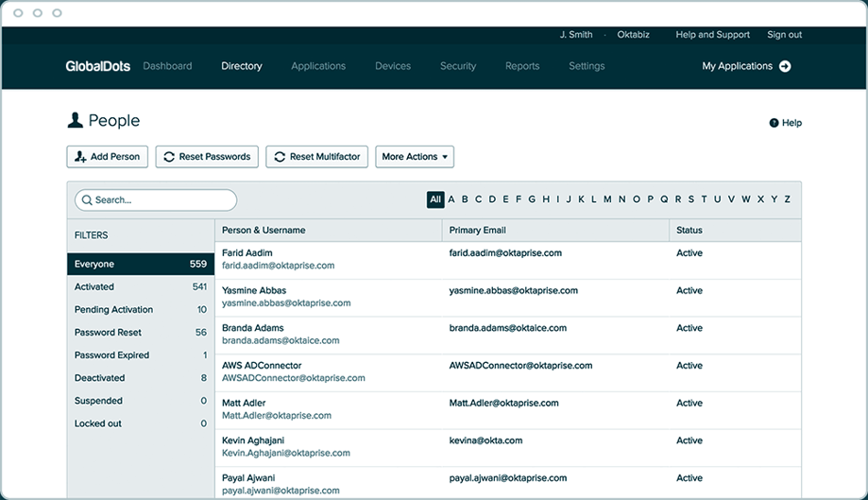The width and height of the screenshot is (868, 500).
Task: Select the Password Expired filter
Action: 141,355
